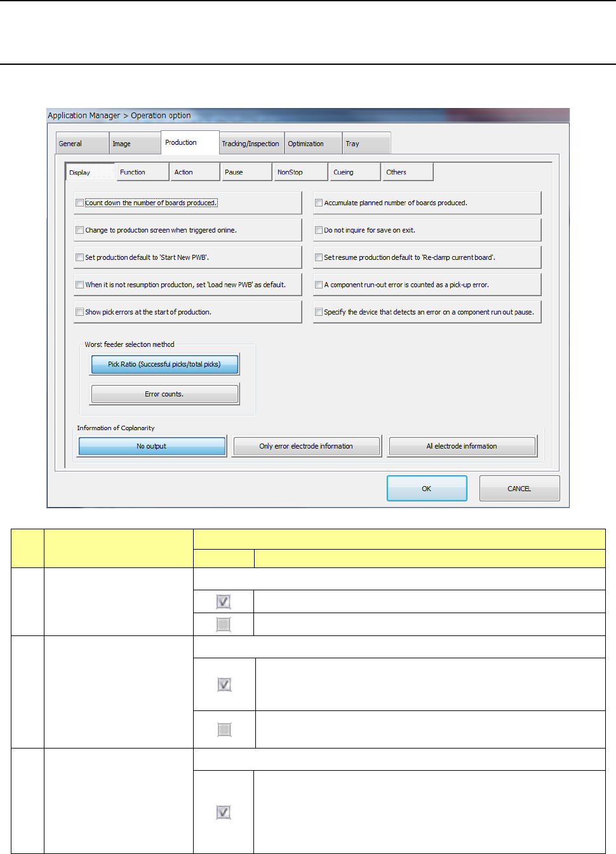Open the Tray tab

tap(366, 144)
